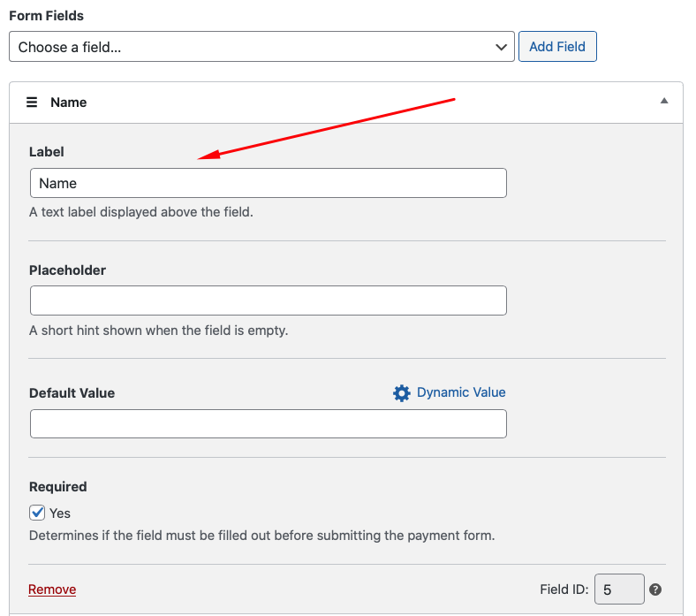Select the Default Value input box
696x616 pixels.
[x=268, y=423]
